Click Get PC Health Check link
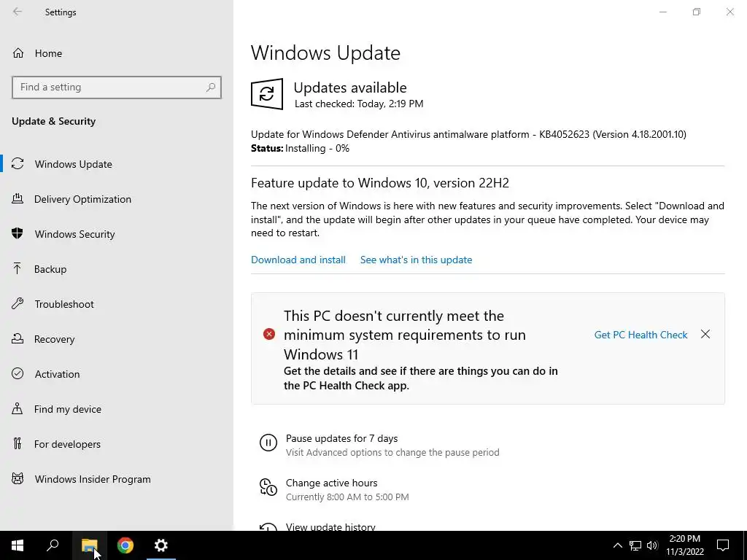Image resolution: width=747 pixels, height=560 pixels. (x=640, y=335)
